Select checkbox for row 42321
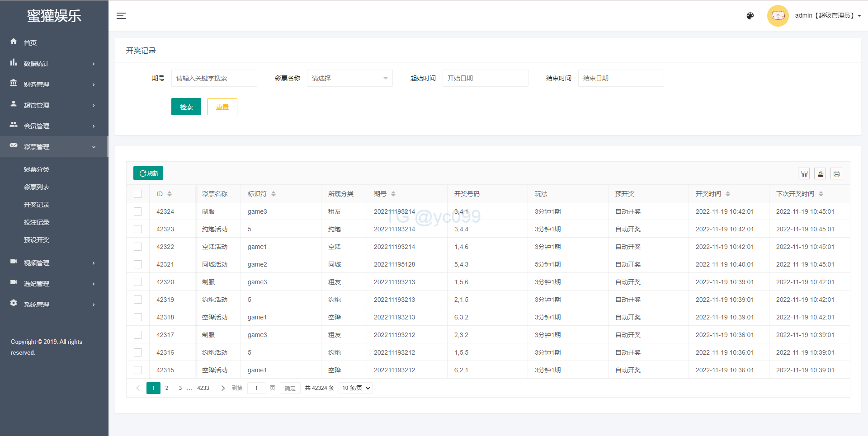Image resolution: width=868 pixels, height=436 pixels. tap(138, 264)
